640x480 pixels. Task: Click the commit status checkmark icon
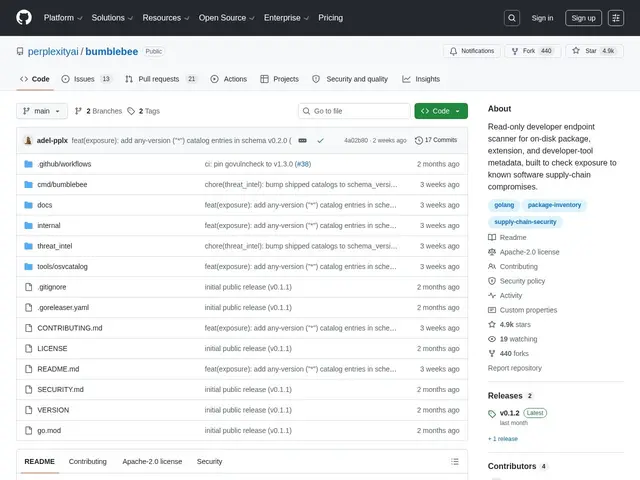click(320, 140)
